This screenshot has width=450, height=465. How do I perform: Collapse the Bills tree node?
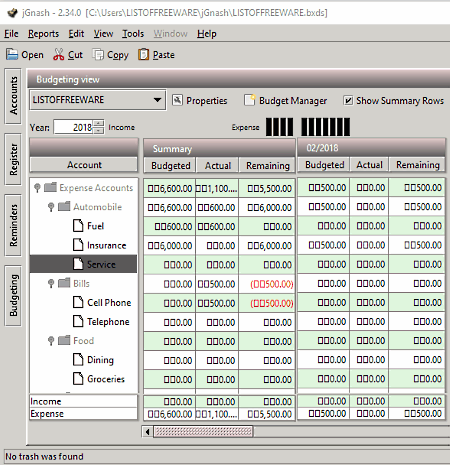click(51, 283)
